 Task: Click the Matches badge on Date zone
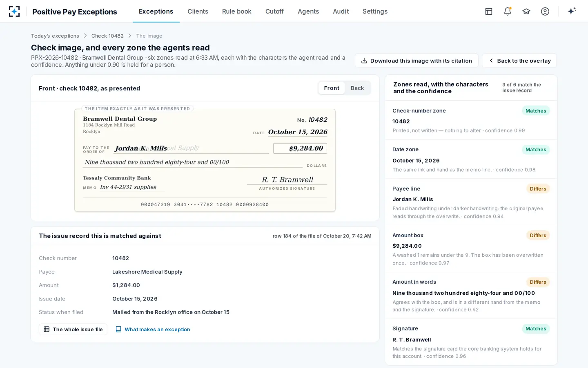point(536,150)
